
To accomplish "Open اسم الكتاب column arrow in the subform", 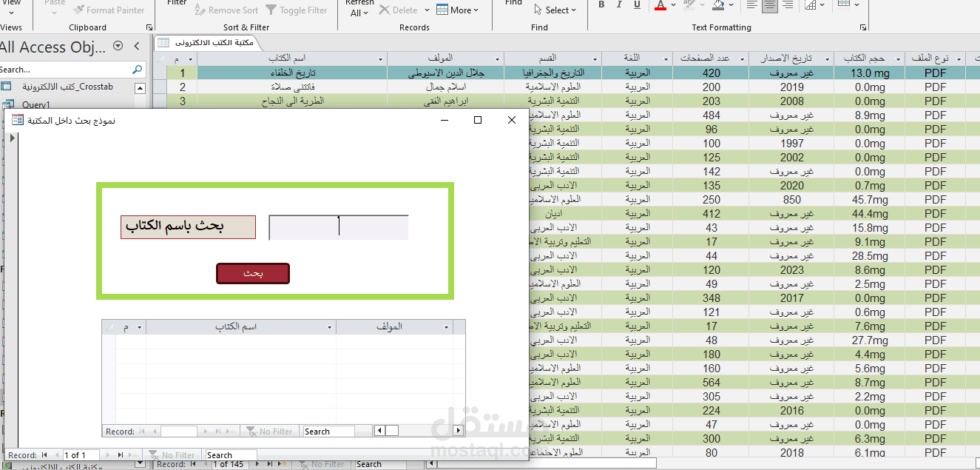I will click(x=330, y=327).
